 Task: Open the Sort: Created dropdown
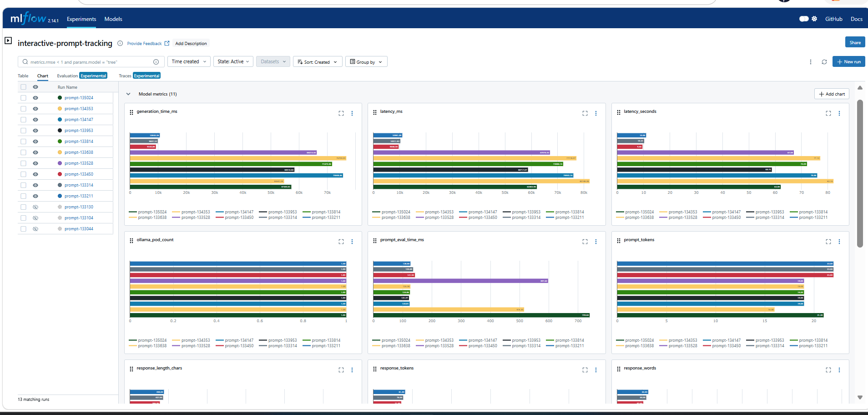(318, 61)
